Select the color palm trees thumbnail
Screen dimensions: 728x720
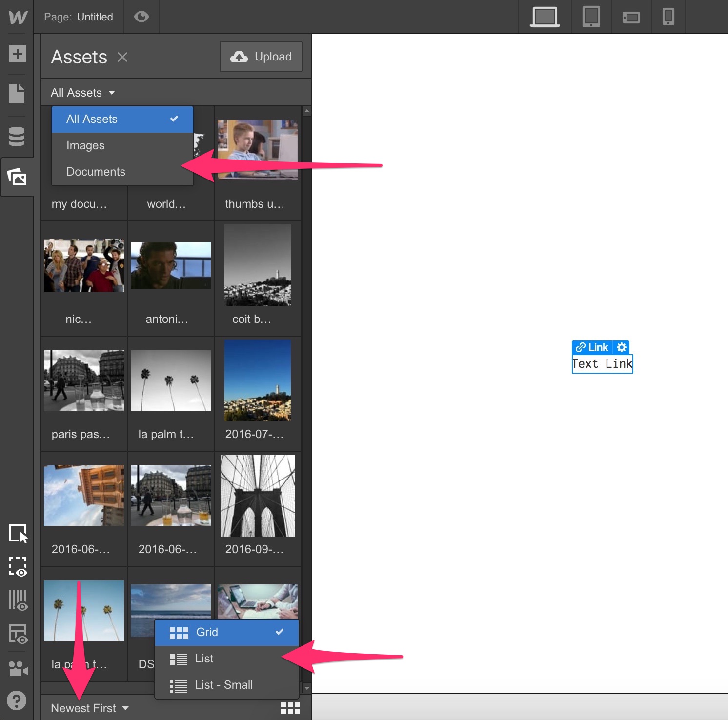[x=84, y=611]
